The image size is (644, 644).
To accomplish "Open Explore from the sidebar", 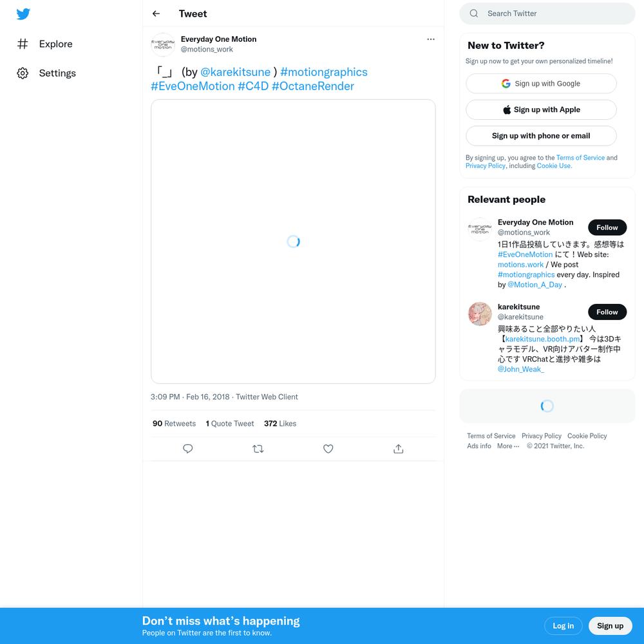I will coord(44,44).
